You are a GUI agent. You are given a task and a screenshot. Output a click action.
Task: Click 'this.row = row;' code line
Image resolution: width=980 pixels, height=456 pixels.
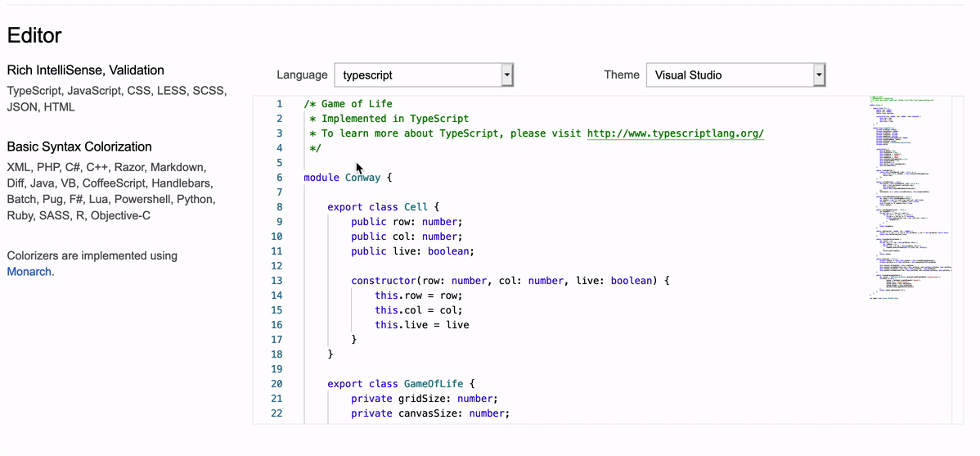point(419,296)
